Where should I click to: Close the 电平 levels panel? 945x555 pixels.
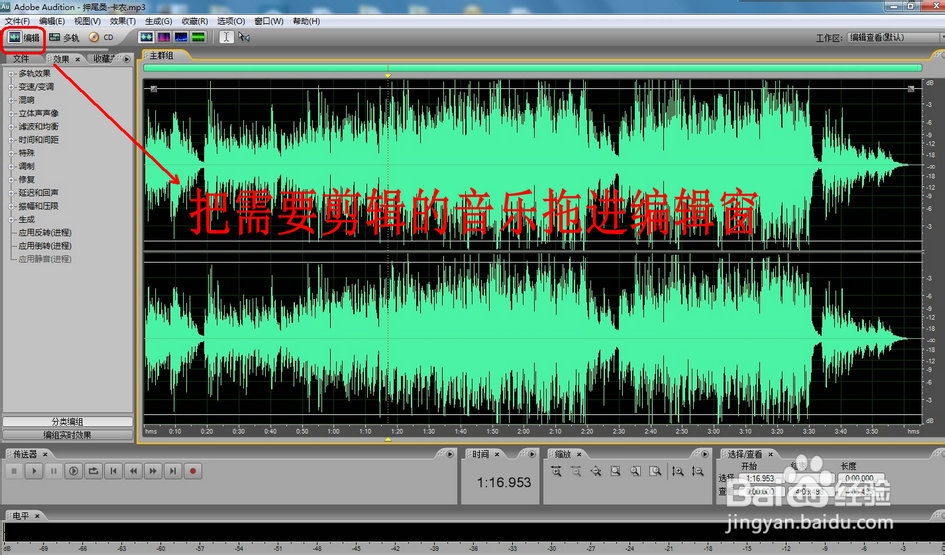[37, 516]
